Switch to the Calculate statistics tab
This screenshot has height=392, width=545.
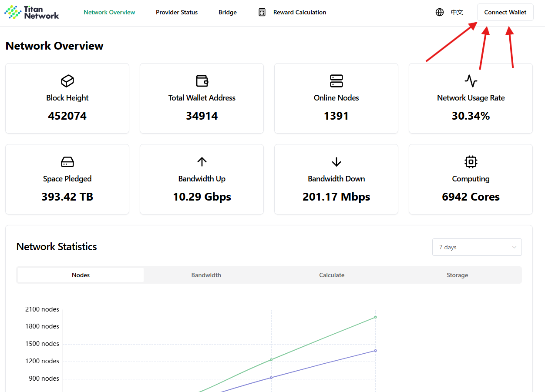click(332, 275)
